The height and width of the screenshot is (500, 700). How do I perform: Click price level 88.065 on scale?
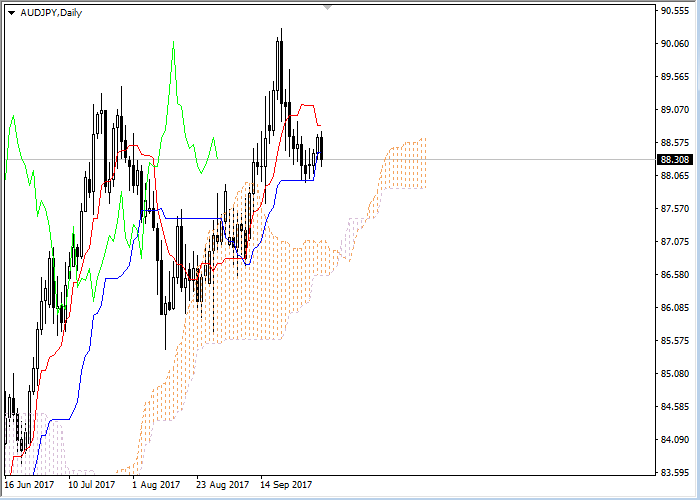pyautogui.click(x=675, y=176)
